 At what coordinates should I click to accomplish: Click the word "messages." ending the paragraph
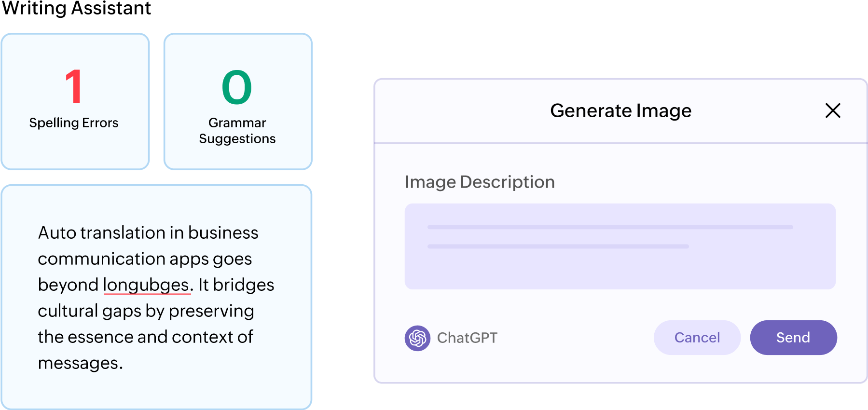[x=81, y=363]
